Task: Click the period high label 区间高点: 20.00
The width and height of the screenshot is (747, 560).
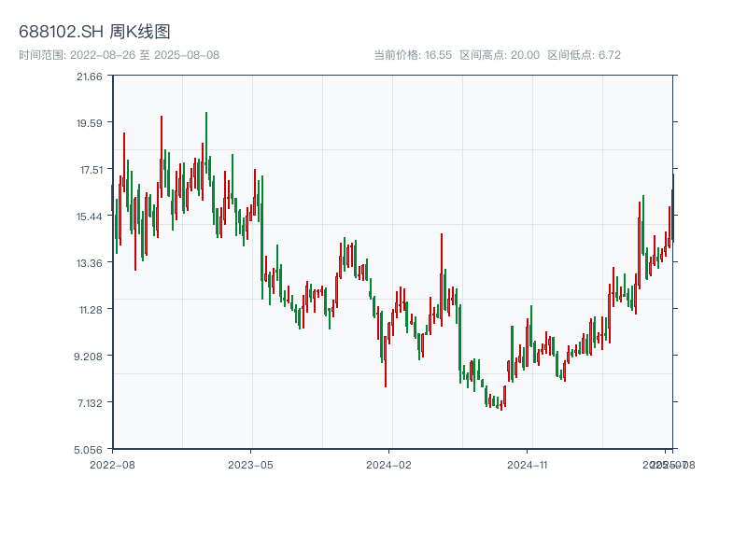Action: point(500,55)
